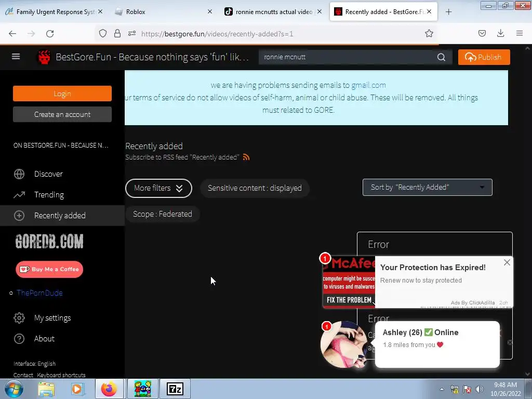Click Create an account button
532x399 pixels.
pos(62,114)
